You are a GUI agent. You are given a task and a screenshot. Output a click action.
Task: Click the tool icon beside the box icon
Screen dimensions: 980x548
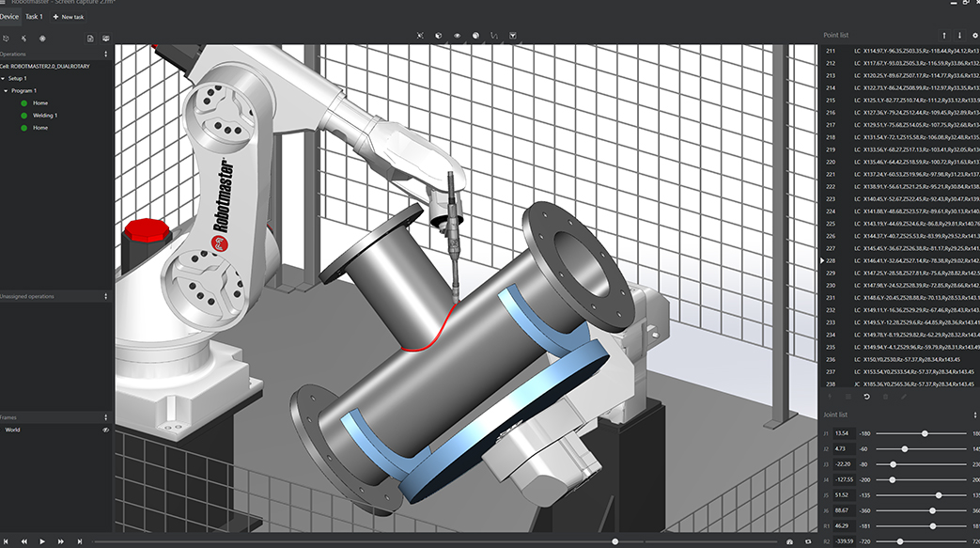pyautogui.click(x=23, y=39)
